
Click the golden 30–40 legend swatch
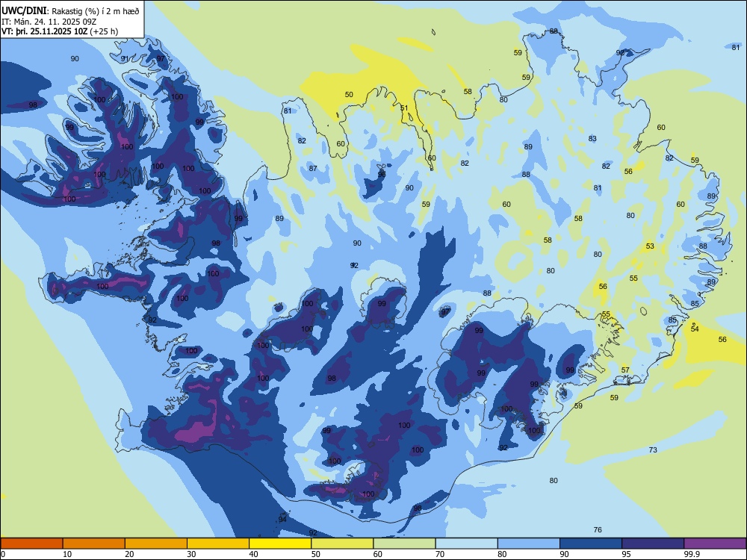coord(218,544)
